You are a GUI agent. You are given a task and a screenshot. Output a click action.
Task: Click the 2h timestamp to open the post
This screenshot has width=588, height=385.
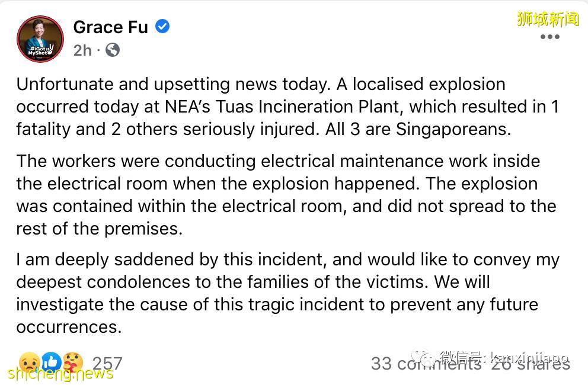[x=82, y=50]
